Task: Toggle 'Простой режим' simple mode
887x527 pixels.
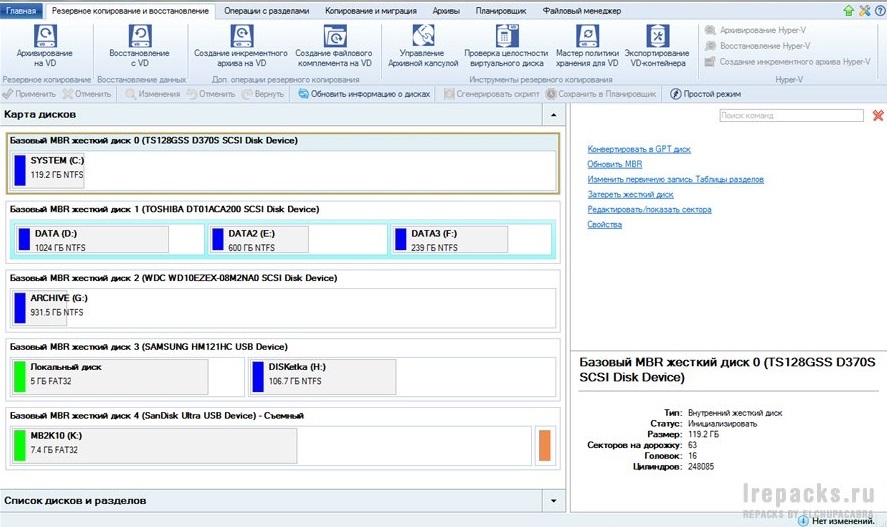Action: pos(705,94)
